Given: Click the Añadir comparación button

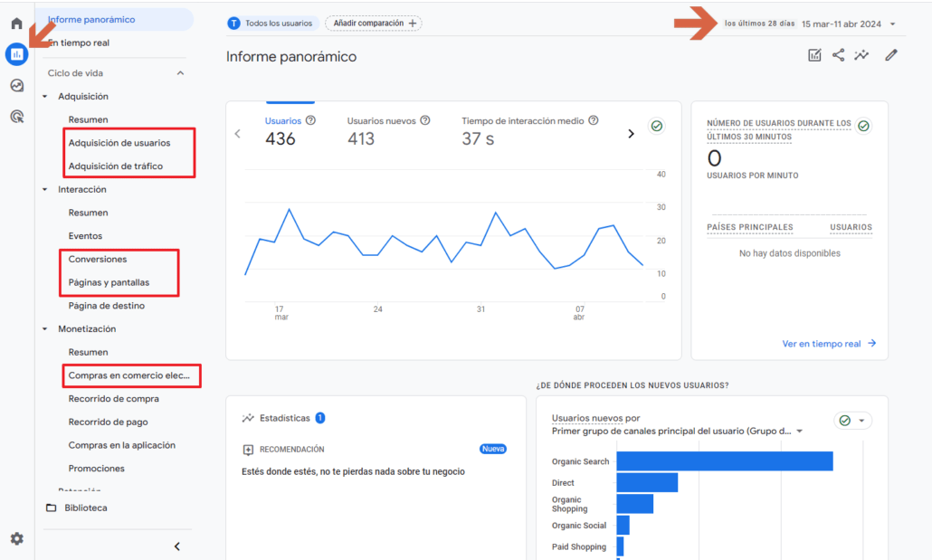Looking at the screenshot, I should 374,23.
